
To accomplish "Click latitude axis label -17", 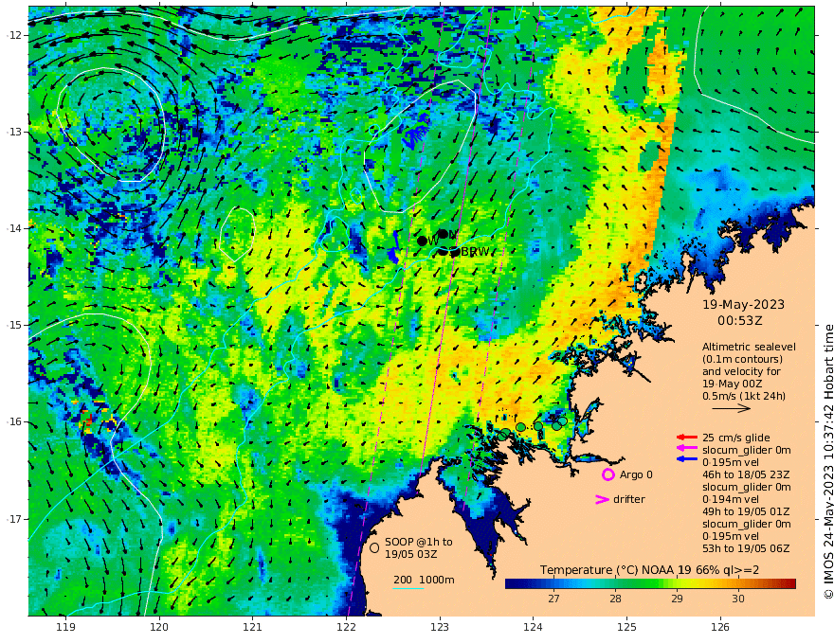I will tap(13, 519).
